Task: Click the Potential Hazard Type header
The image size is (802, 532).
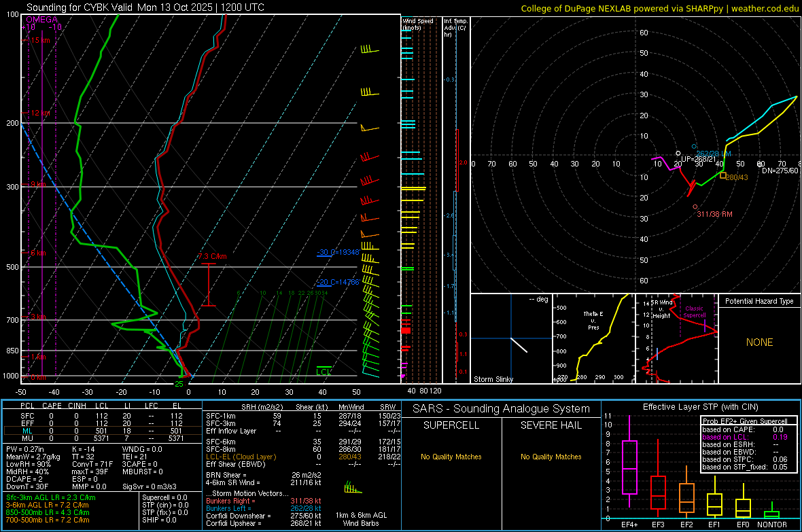Action: [759, 301]
